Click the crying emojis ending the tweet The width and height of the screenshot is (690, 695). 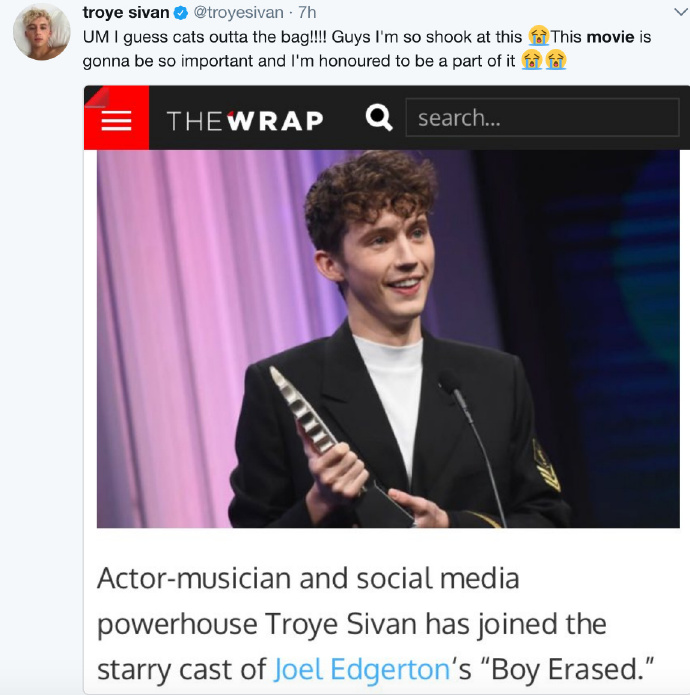click(x=544, y=60)
